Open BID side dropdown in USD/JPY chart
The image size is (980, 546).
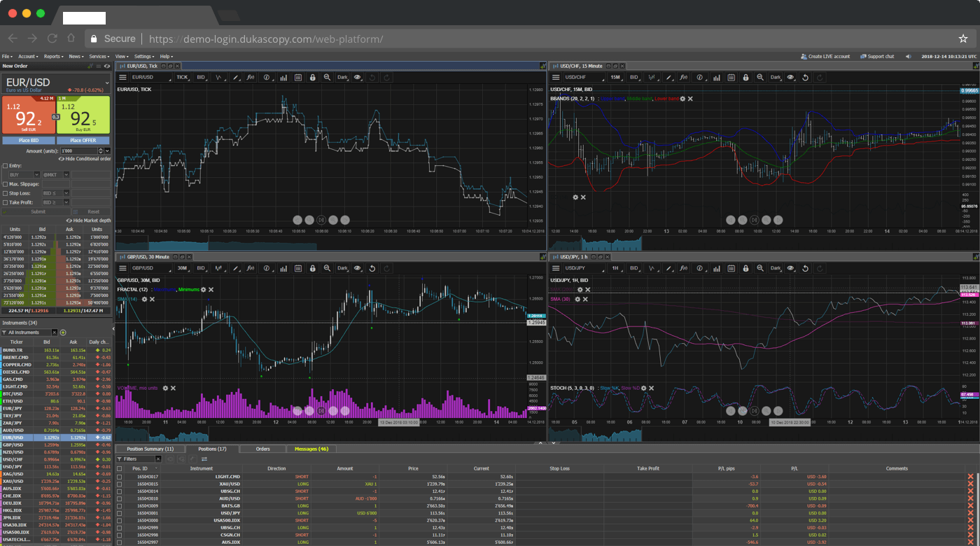634,268
